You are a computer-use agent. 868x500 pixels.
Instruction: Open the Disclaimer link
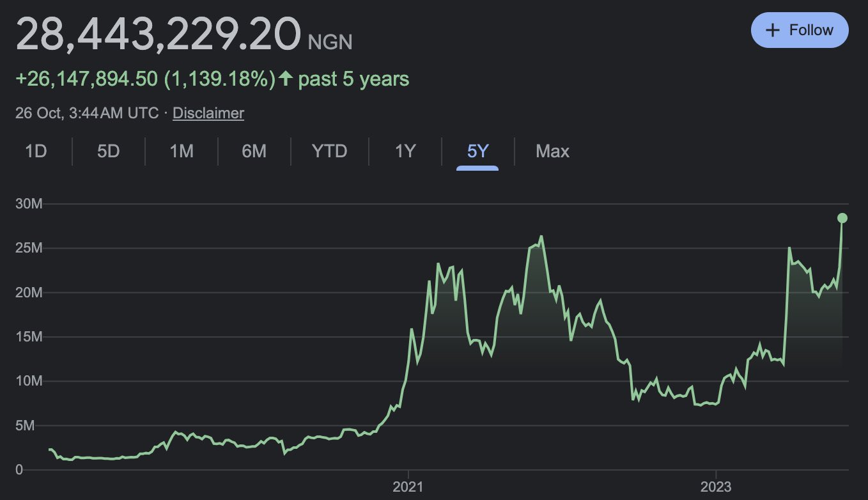click(208, 113)
